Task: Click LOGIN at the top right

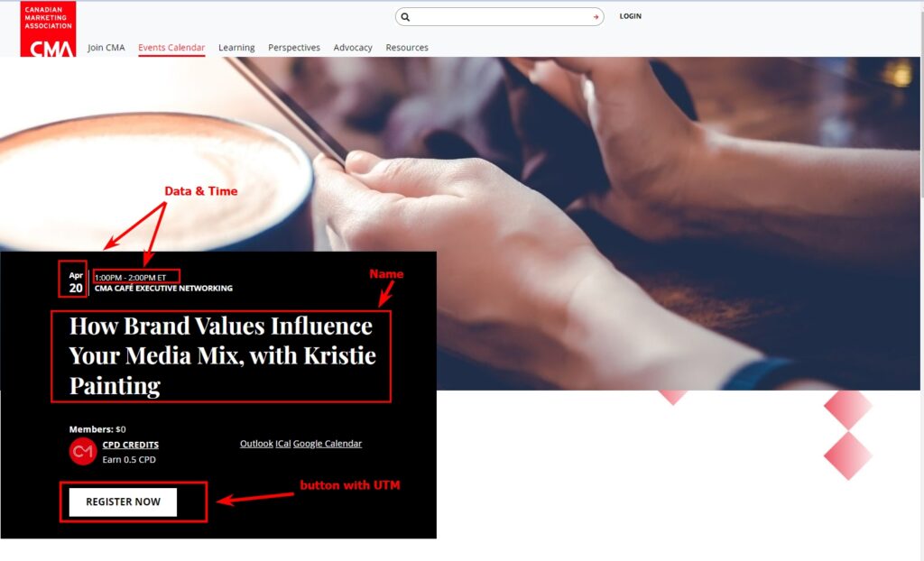Action: coord(629,15)
